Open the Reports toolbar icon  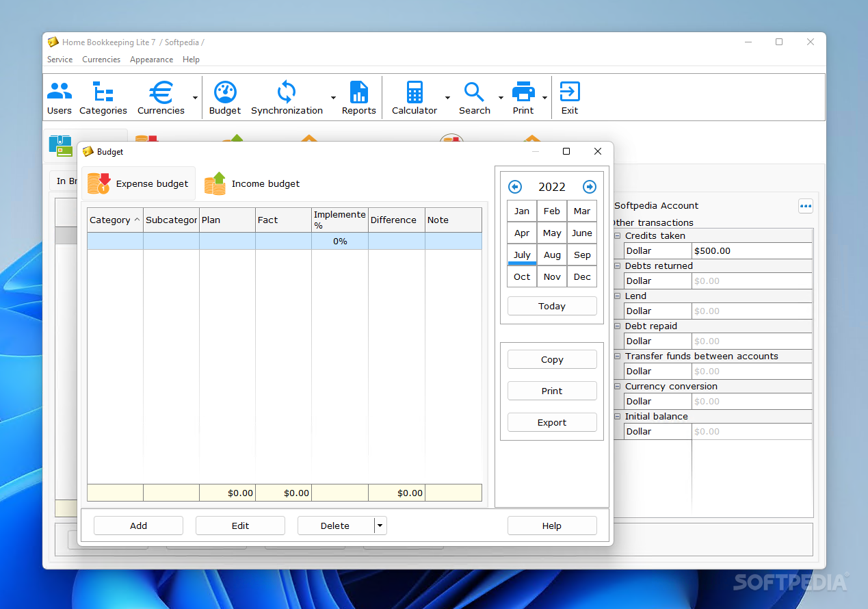click(x=359, y=98)
